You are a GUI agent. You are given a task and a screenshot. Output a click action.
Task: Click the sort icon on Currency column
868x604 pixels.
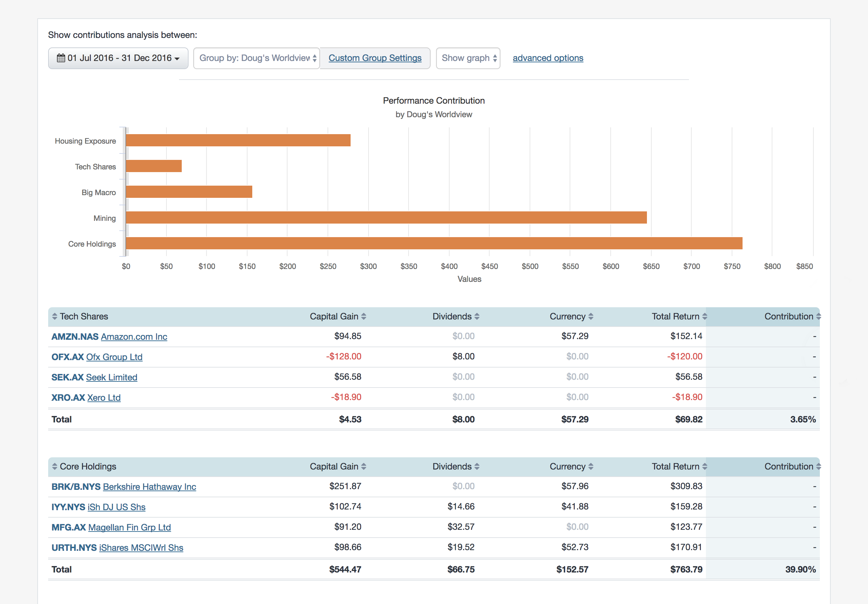click(591, 316)
